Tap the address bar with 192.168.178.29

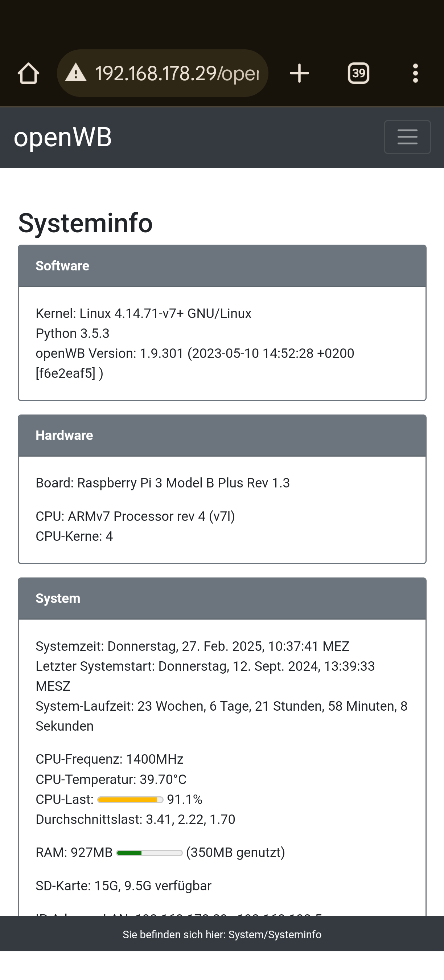[x=177, y=73]
